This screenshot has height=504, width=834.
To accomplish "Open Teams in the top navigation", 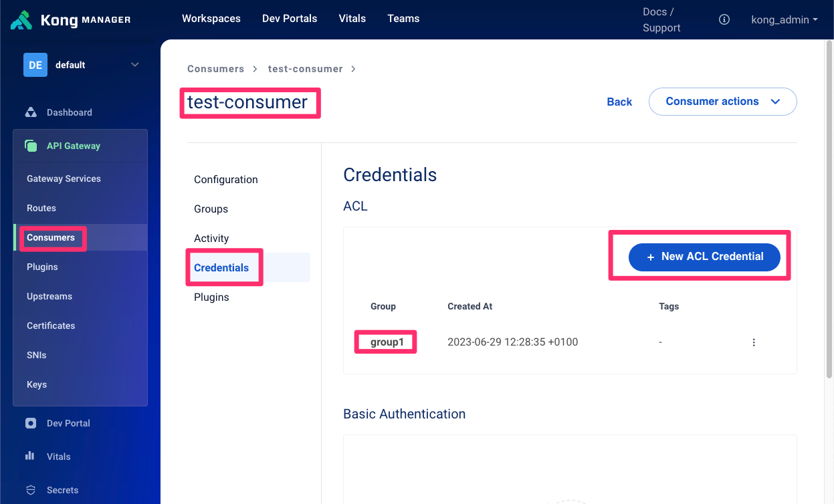I will 403,19.
